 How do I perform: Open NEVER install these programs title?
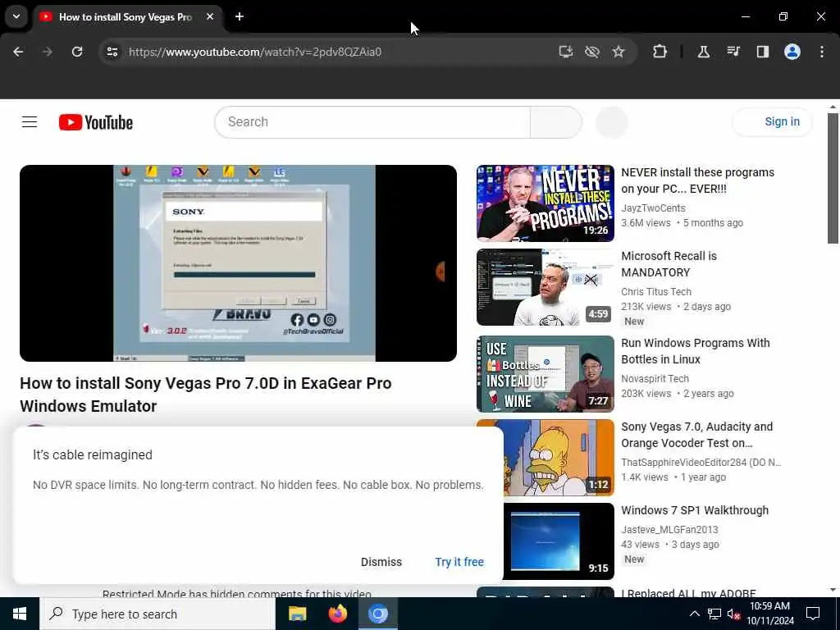697,180
